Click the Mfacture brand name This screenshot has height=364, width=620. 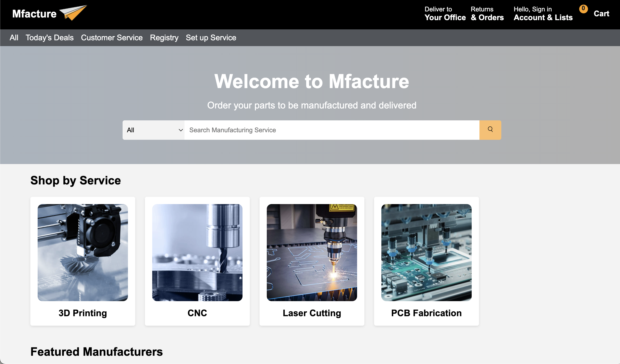(34, 14)
